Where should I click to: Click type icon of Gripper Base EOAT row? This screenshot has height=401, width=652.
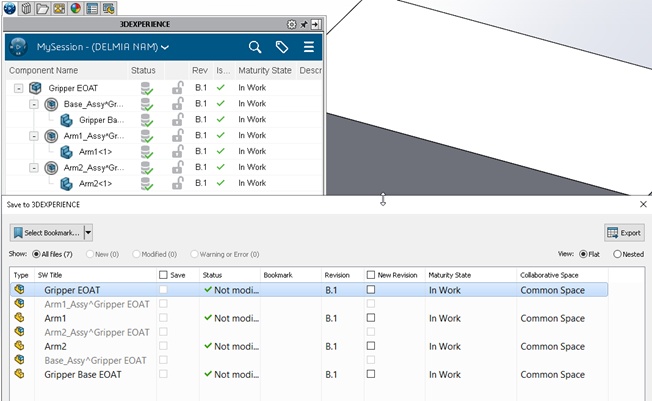coord(19,374)
